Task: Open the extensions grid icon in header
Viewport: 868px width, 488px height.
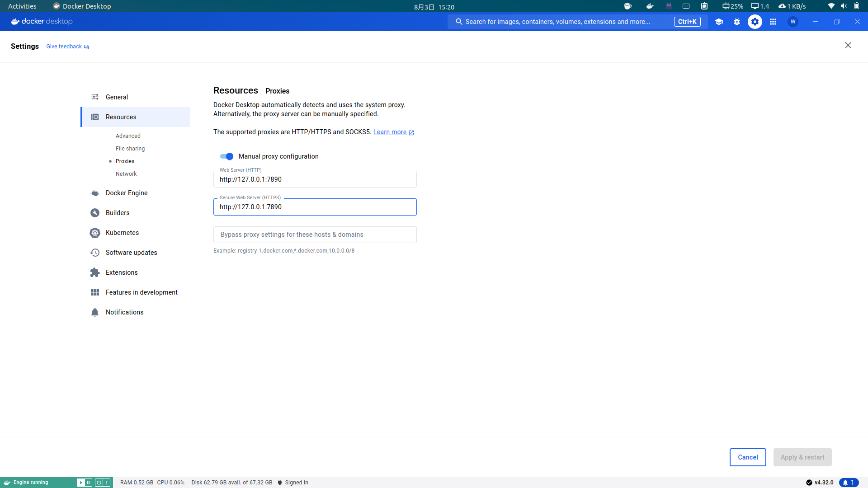Action: (773, 22)
